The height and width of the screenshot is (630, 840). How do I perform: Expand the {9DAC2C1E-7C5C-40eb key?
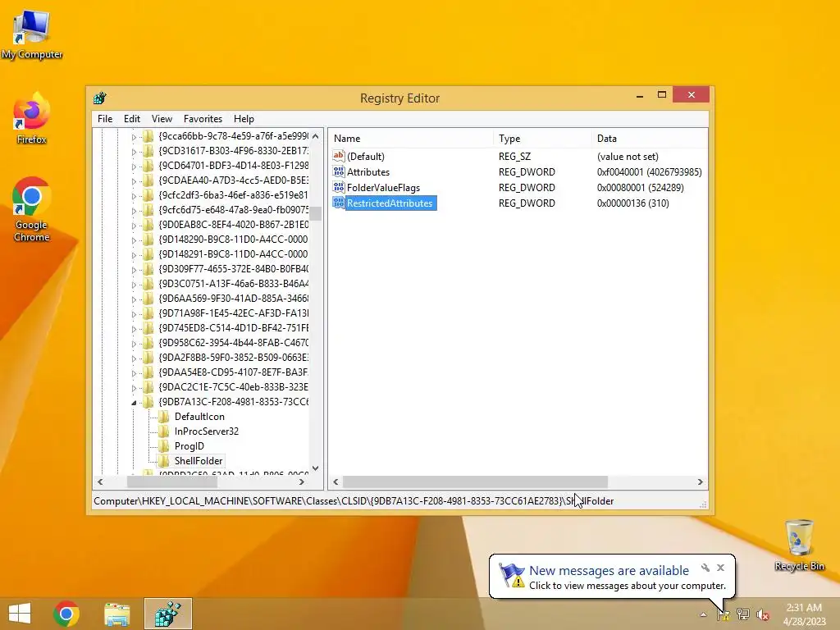[x=134, y=387]
